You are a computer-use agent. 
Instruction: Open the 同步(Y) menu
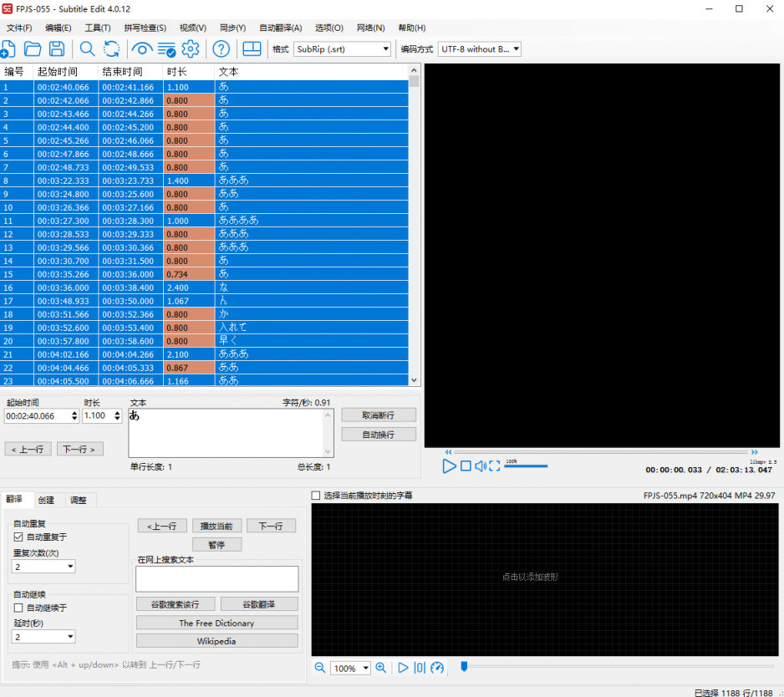[232, 28]
